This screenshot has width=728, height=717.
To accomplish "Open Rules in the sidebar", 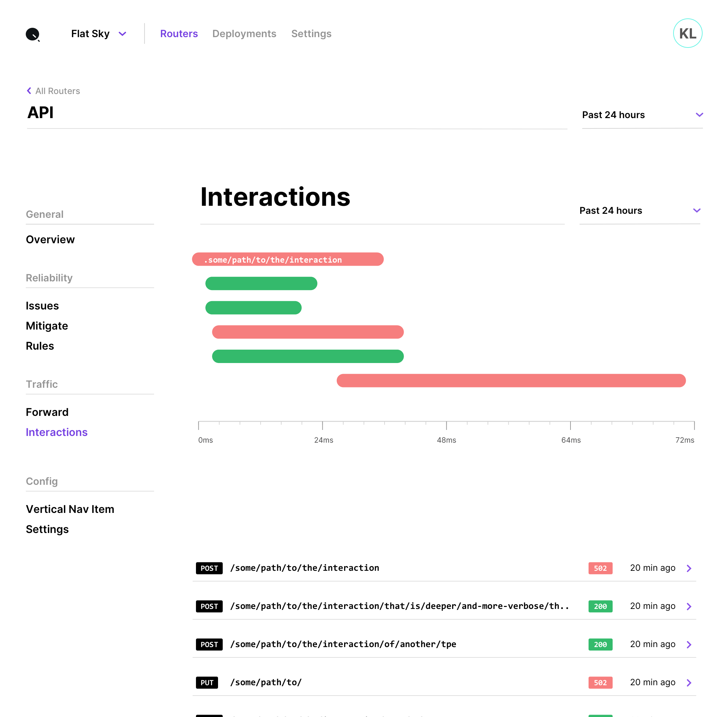I will click(x=39, y=346).
